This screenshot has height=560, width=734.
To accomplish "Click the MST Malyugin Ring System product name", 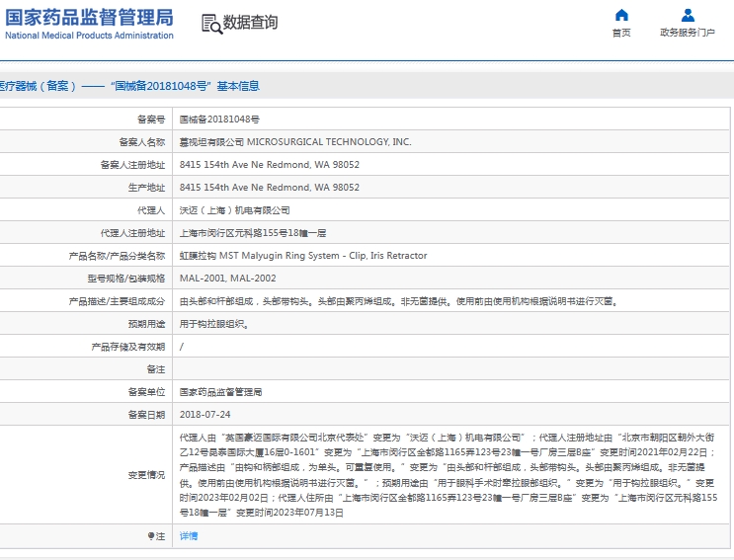I will pos(303,256).
